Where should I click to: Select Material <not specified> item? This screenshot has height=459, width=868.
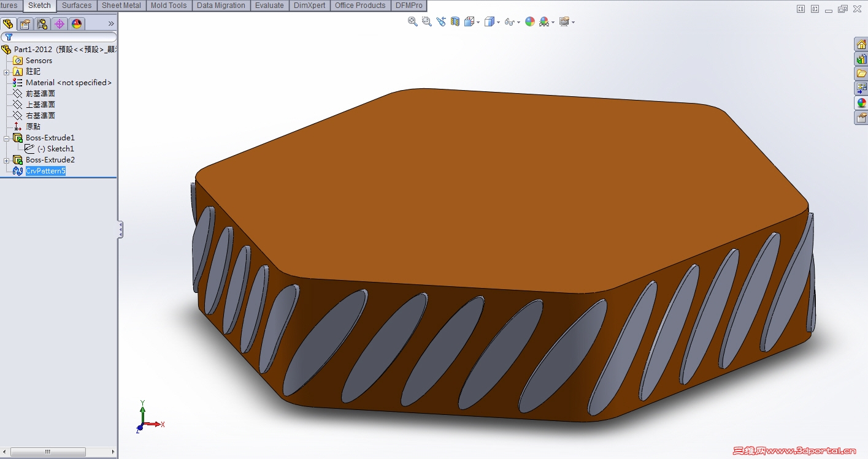[x=68, y=83]
